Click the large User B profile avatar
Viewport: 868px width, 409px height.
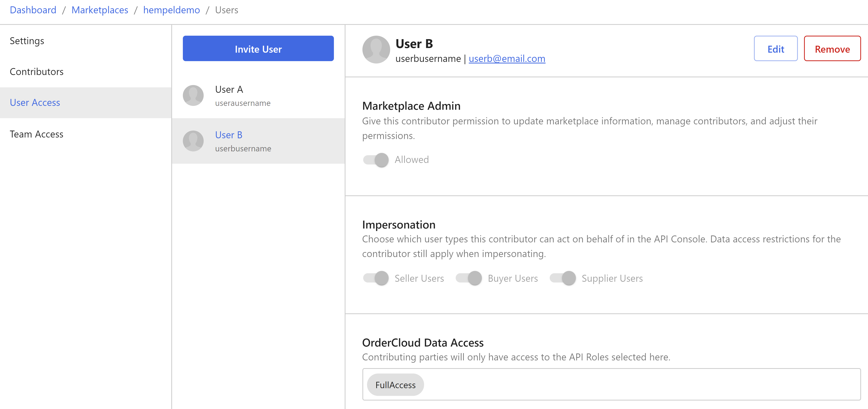pos(376,50)
